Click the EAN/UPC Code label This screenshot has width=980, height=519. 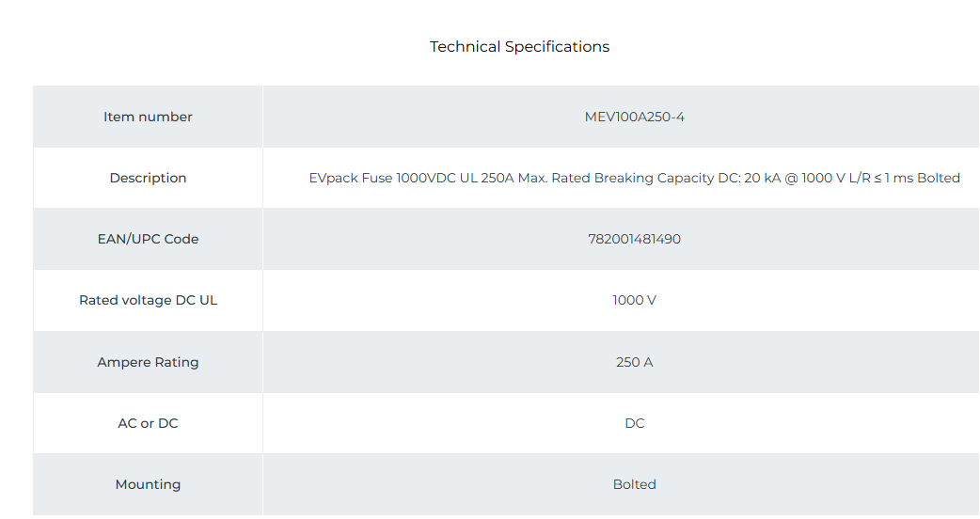(x=148, y=239)
